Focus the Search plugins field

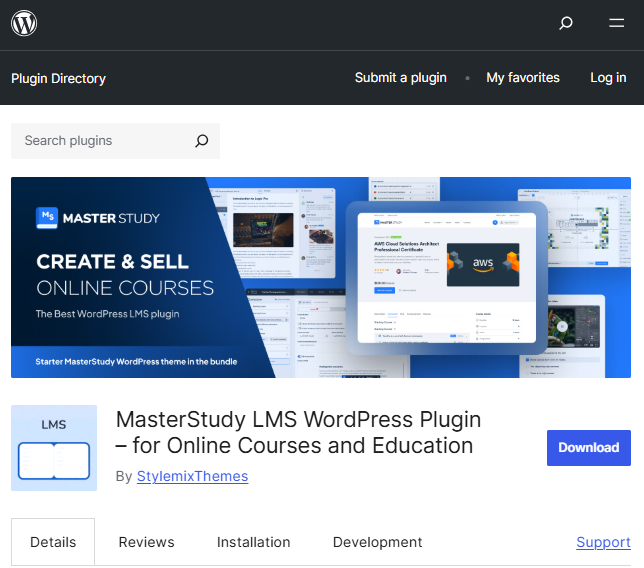point(115,141)
